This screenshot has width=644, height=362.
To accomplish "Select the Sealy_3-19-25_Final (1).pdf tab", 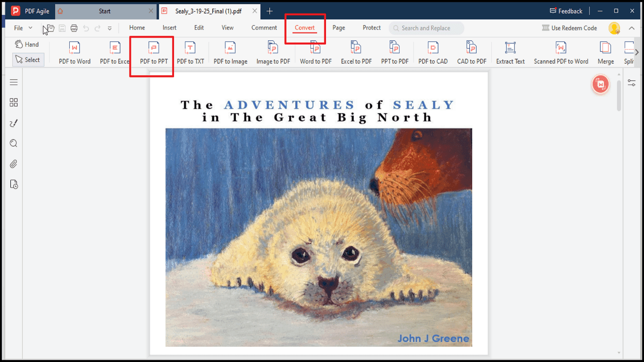I will (x=210, y=11).
